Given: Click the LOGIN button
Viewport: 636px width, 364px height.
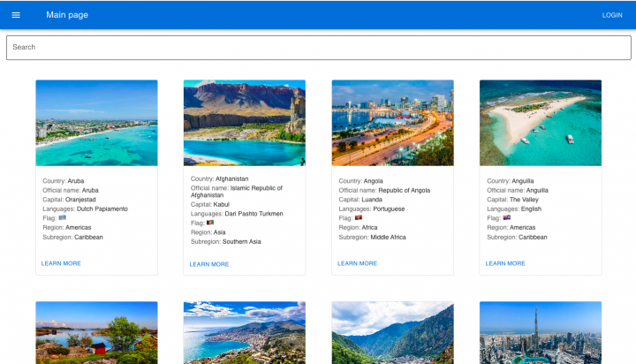Looking at the screenshot, I should (x=612, y=15).
